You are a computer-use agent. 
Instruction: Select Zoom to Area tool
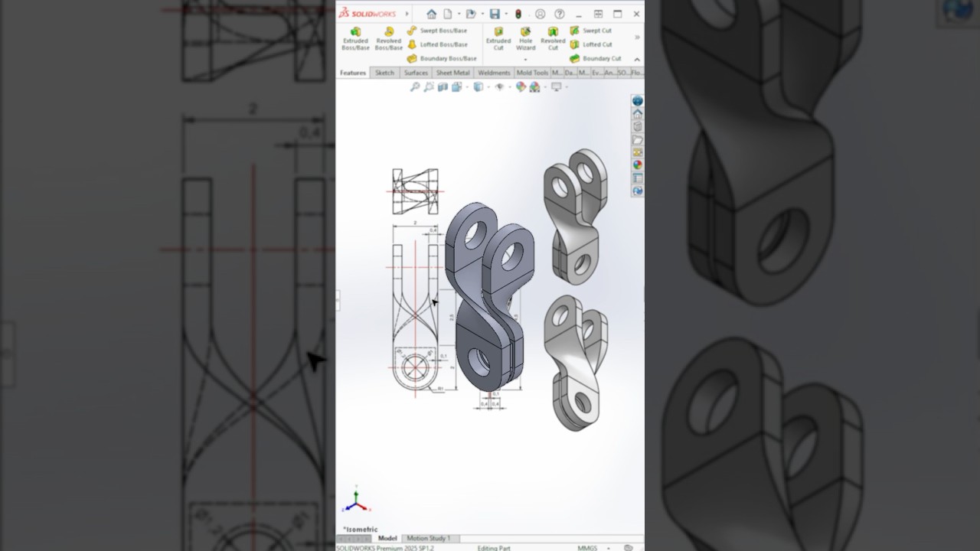tap(429, 87)
